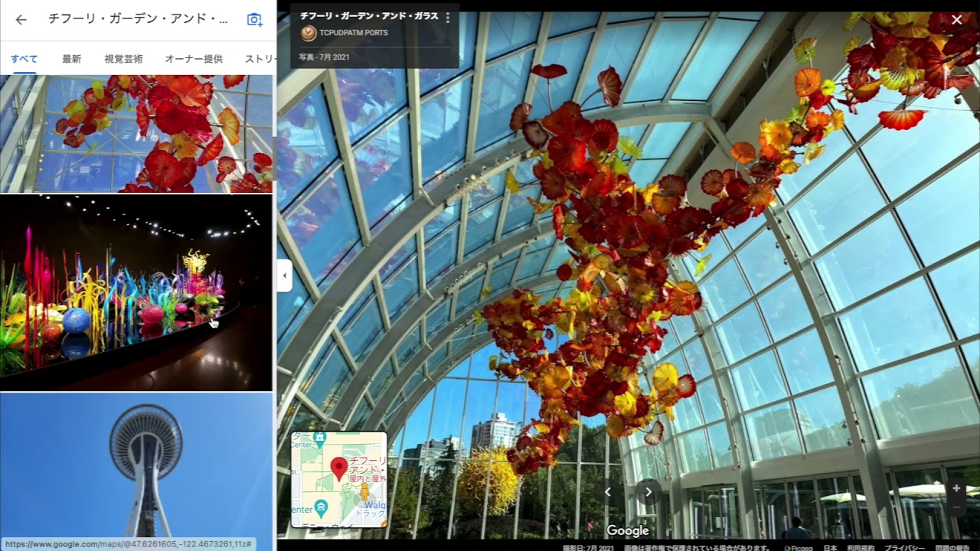Switch to the 視覚芸術 tab
Image resolution: width=980 pixels, height=551 pixels.
coord(123,59)
